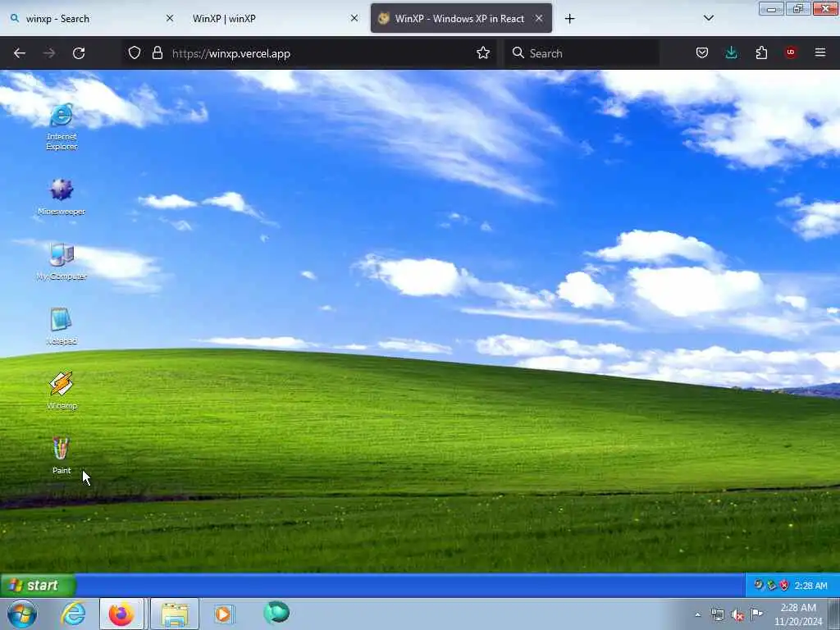Open the Action Center flag icon
This screenshot has width=840, height=630.
pyautogui.click(x=756, y=614)
